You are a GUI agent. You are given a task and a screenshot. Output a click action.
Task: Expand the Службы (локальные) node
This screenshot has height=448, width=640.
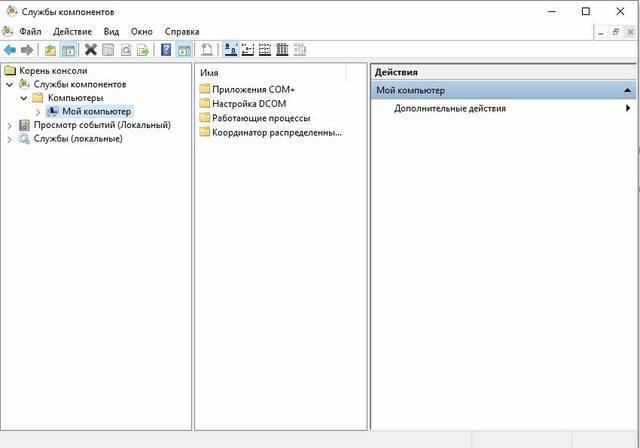(9, 139)
